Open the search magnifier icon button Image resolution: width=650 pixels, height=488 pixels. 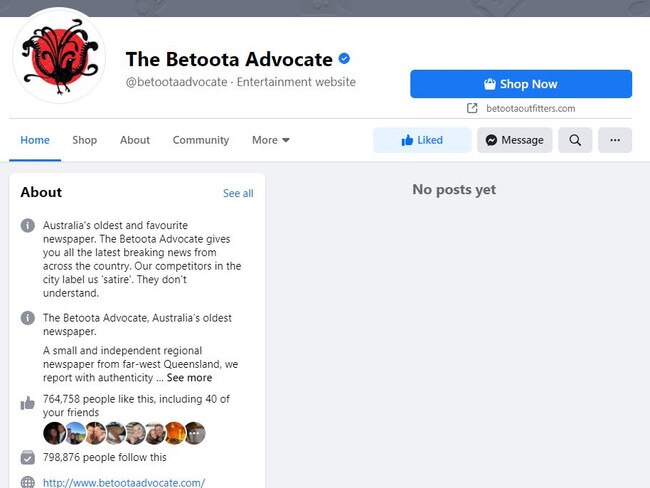pos(575,140)
